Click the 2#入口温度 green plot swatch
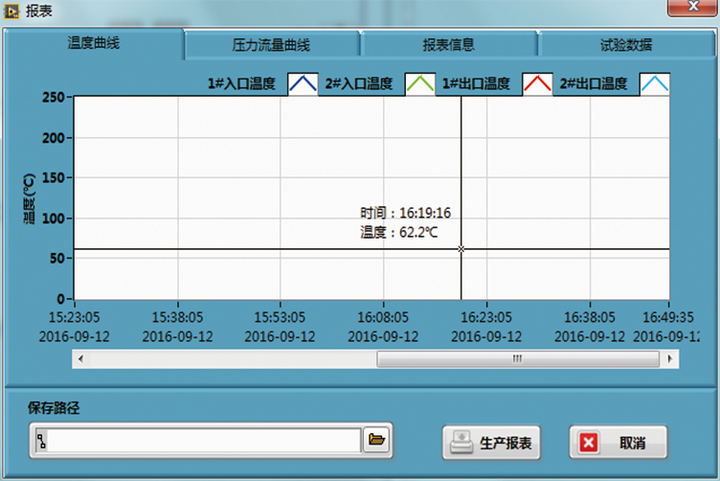Viewport: 720px width, 481px height. pyautogui.click(x=420, y=84)
